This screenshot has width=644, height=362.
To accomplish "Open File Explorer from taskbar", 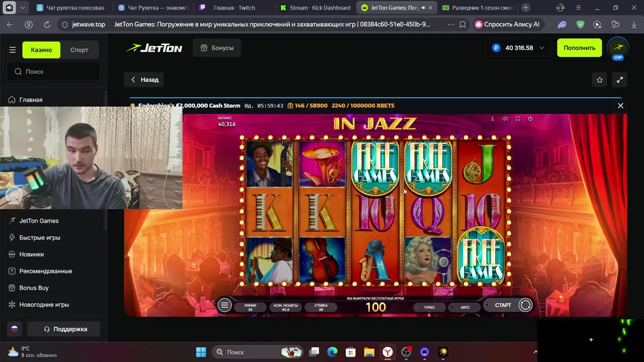I will click(369, 352).
